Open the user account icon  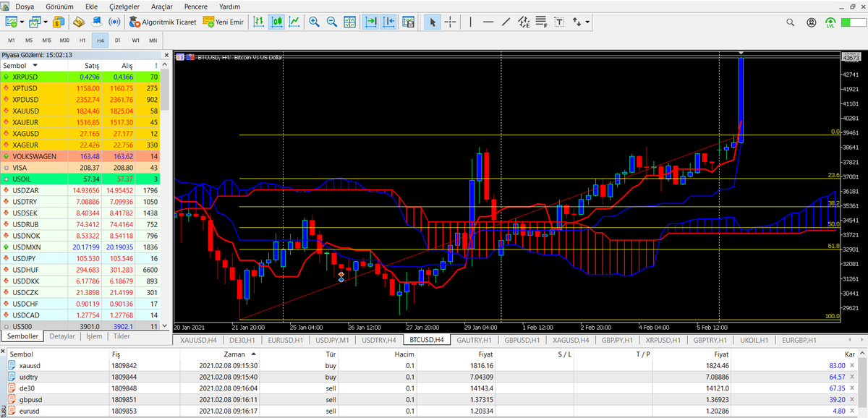coord(810,22)
